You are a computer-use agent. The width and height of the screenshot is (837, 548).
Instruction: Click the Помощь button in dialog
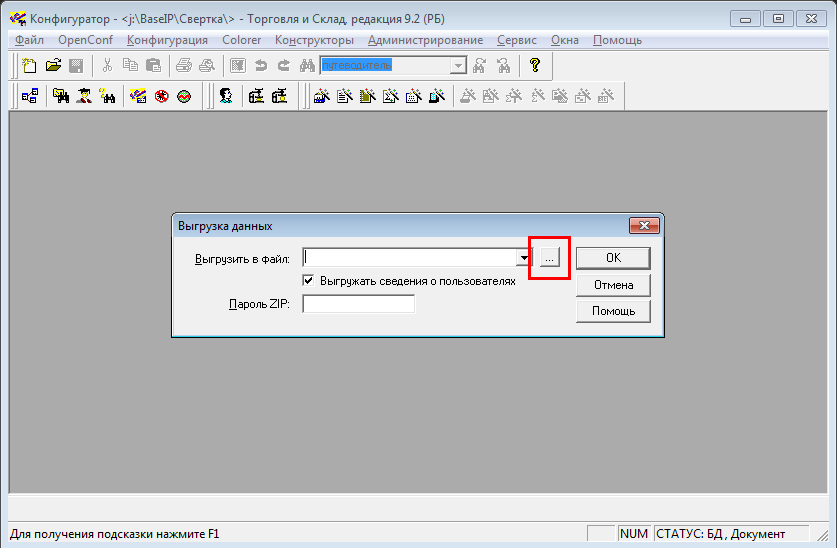(613, 311)
